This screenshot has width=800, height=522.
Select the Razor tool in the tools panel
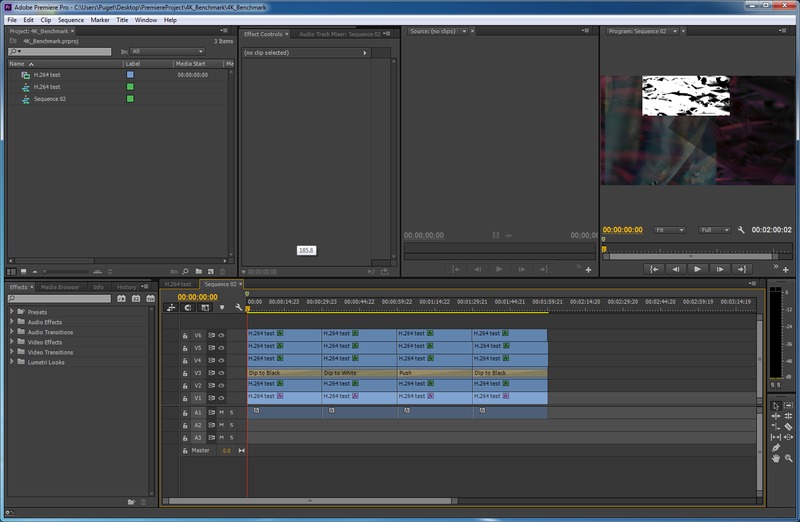coord(788,426)
